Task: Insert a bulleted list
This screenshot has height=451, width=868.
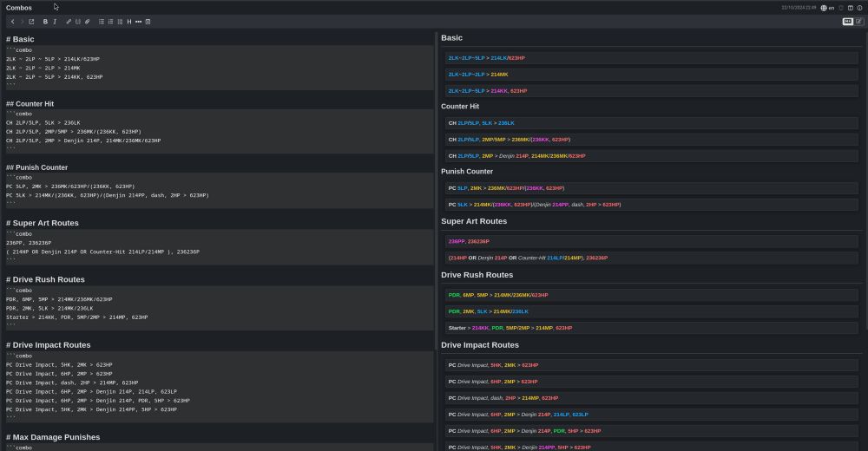Action: (102, 22)
